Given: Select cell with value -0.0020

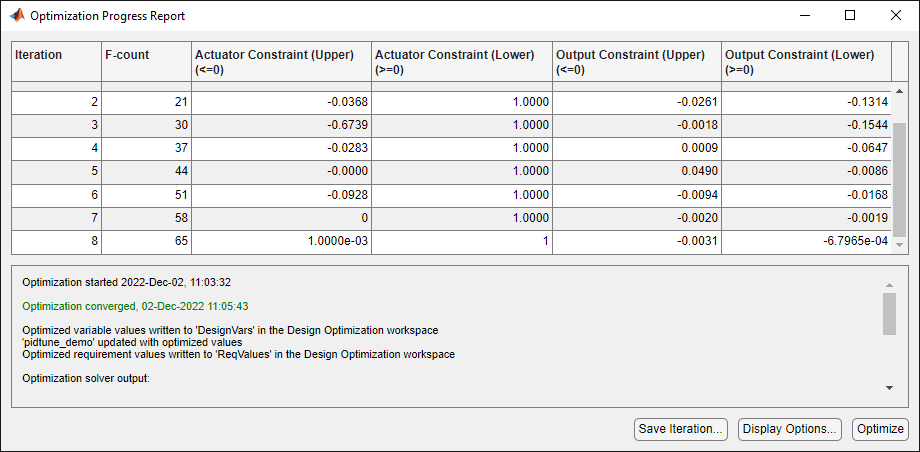Looking at the screenshot, I should (x=637, y=218).
